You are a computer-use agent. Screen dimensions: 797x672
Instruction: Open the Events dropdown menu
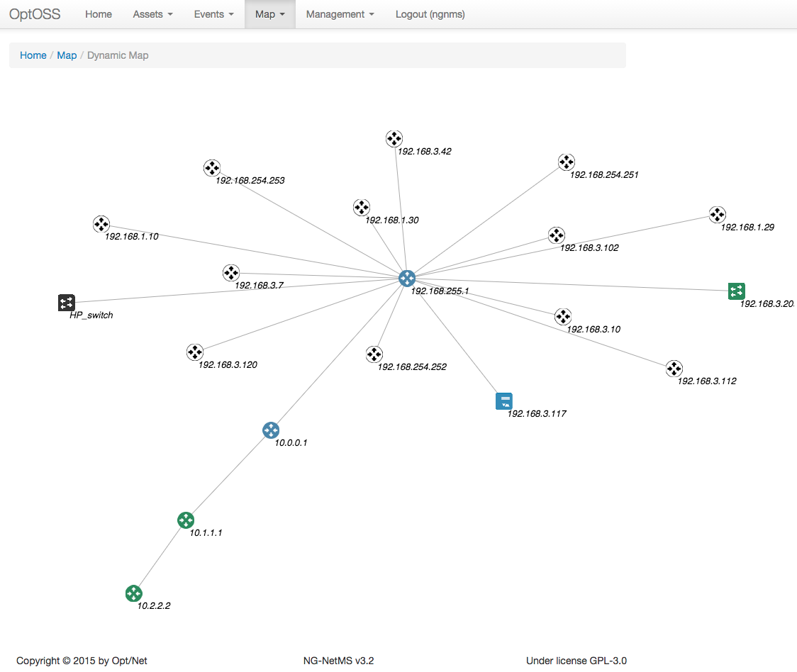(x=213, y=14)
